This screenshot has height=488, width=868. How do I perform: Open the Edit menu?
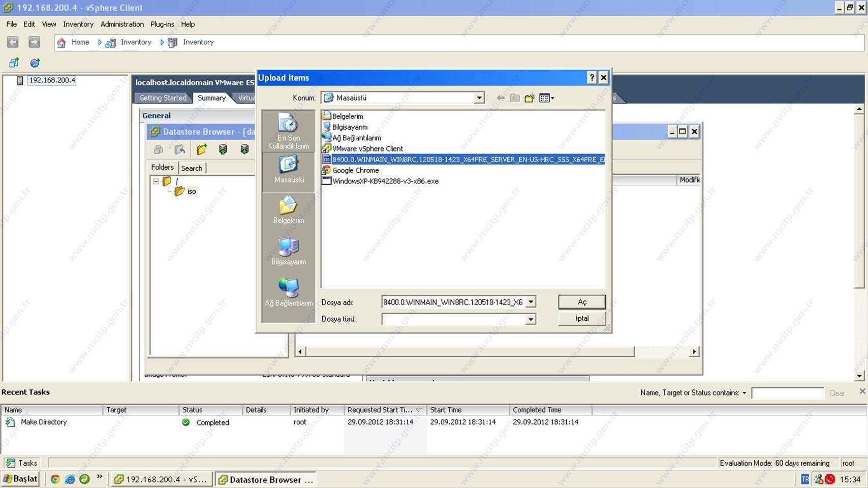click(x=29, y=24)
